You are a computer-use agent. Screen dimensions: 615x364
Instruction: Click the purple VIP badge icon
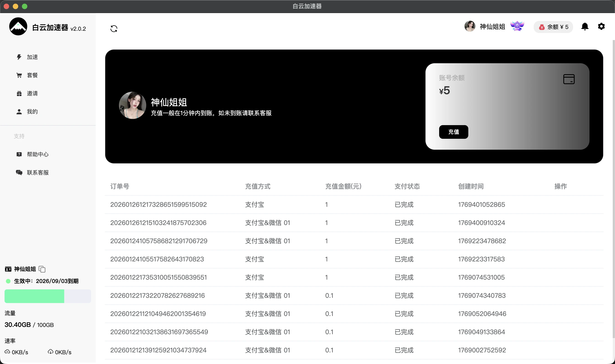tap(517, 26)
